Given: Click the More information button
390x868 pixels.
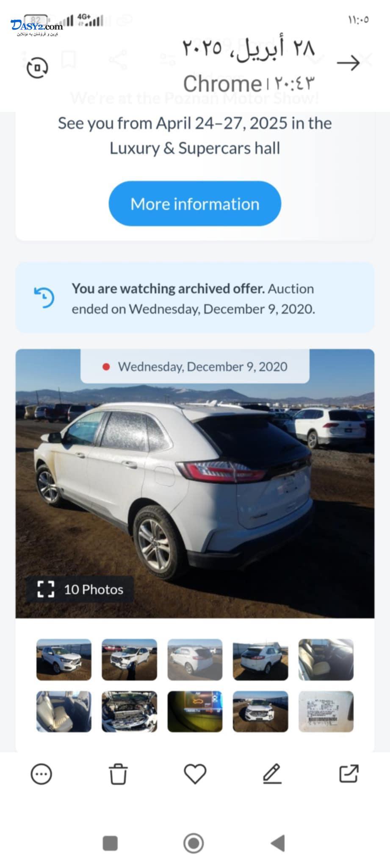Looking at the screenshot, I should coord(195,203).
